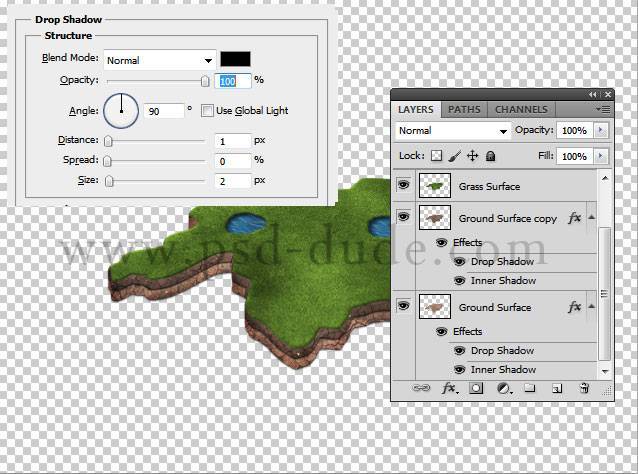Viewport: 638px width, 474px height.
Task: Enable Use Global Light checkbox
Action: click(207, 111)
